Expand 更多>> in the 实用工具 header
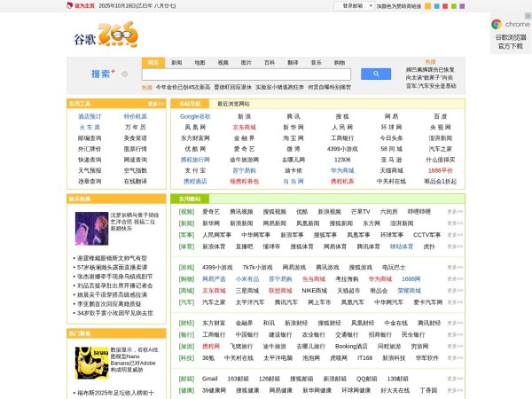This screenshot has height=399, width=532. point(156,104)
